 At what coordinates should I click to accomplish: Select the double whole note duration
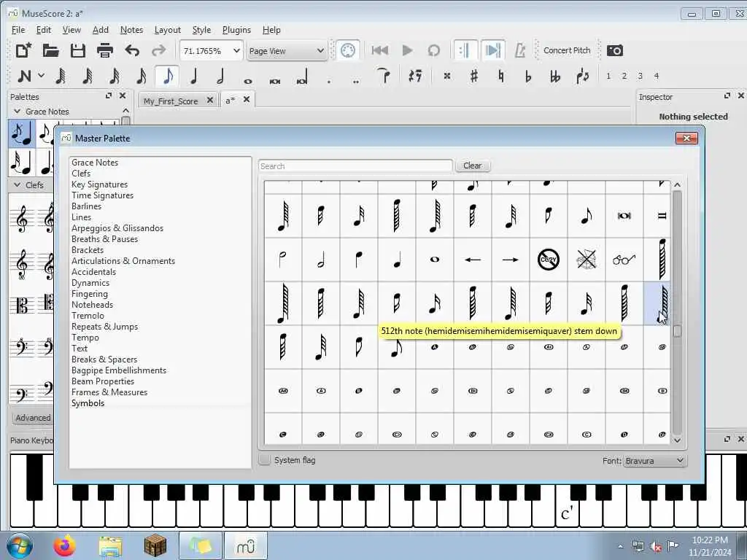[275, 81]
